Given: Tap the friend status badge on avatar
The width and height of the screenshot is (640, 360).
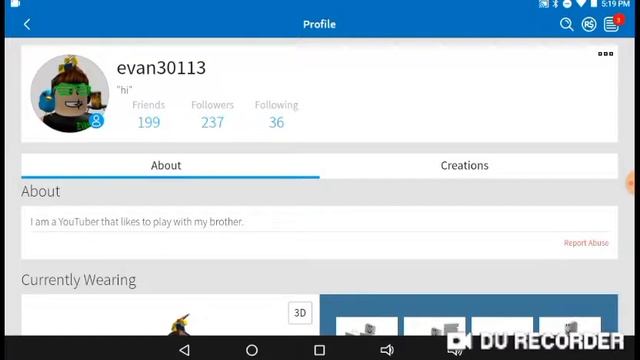Looking at the screenshot, I should click(96, 120).
